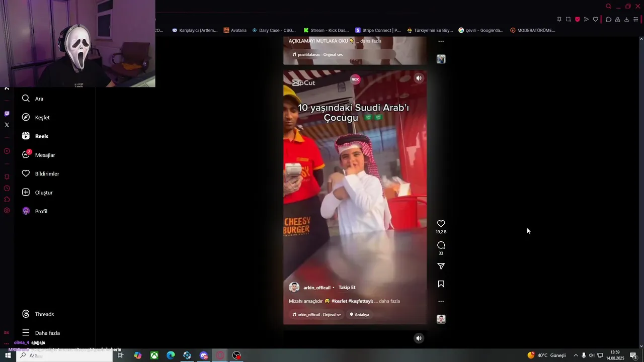Open Stripe Connect bookmark
Image resolution: width=644 pixels, height=362 pixels.
[378, 30]
